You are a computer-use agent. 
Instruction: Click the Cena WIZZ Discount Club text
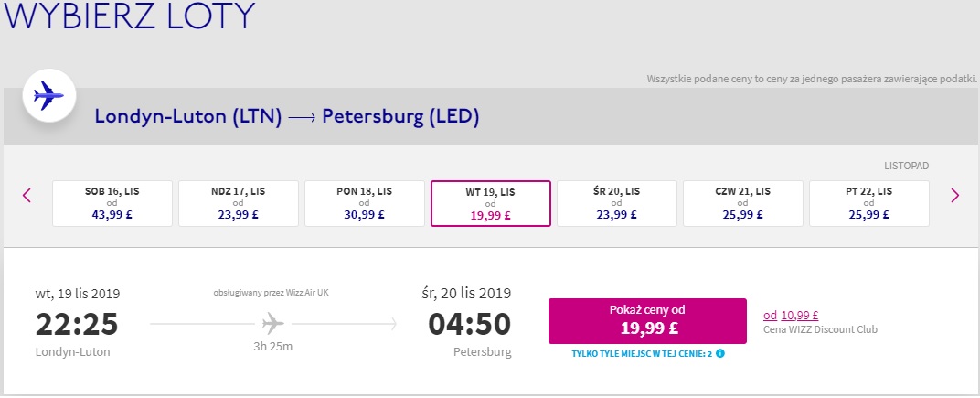[821, 329]
